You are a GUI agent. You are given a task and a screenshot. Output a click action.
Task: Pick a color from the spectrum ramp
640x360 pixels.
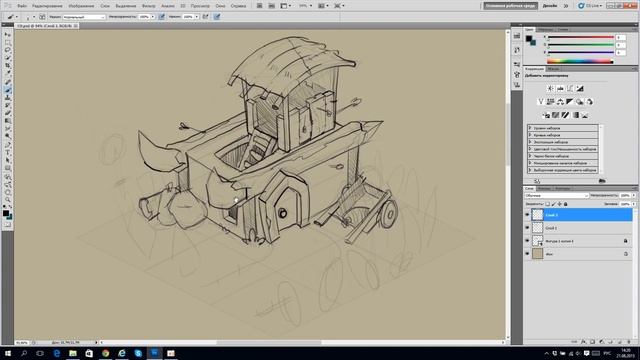(x=580, y=61)
